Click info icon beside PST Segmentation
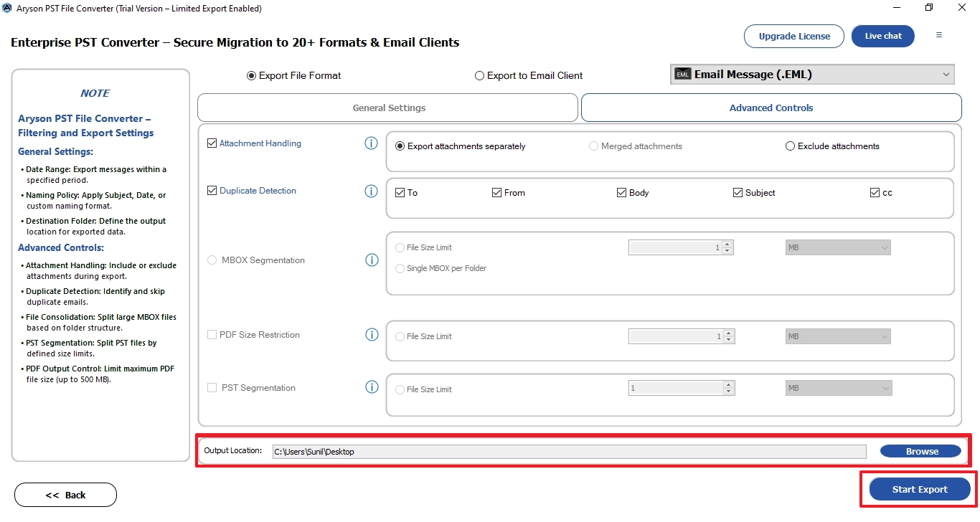Image resolution: width=980 pixels, height=522 pixels. coord(372,387)
